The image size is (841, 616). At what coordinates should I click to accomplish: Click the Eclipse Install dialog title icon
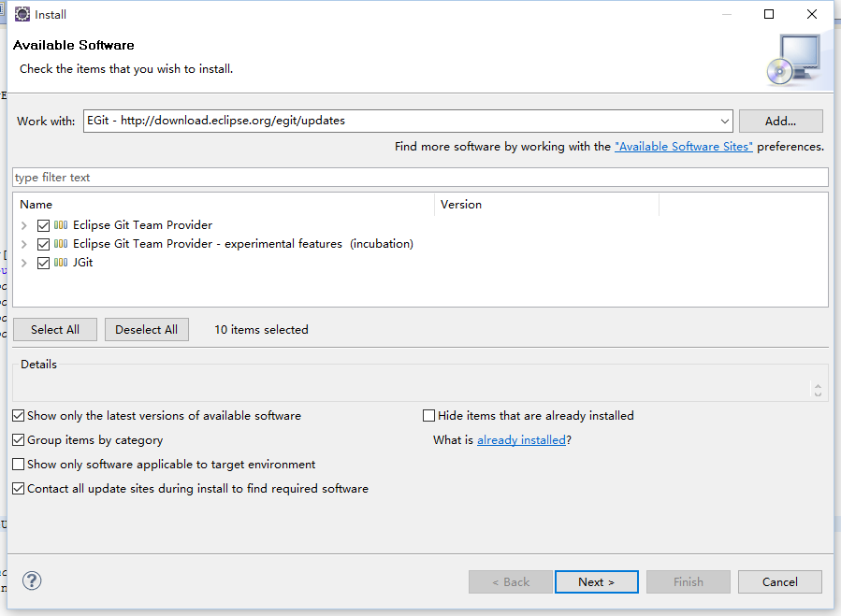22,14
